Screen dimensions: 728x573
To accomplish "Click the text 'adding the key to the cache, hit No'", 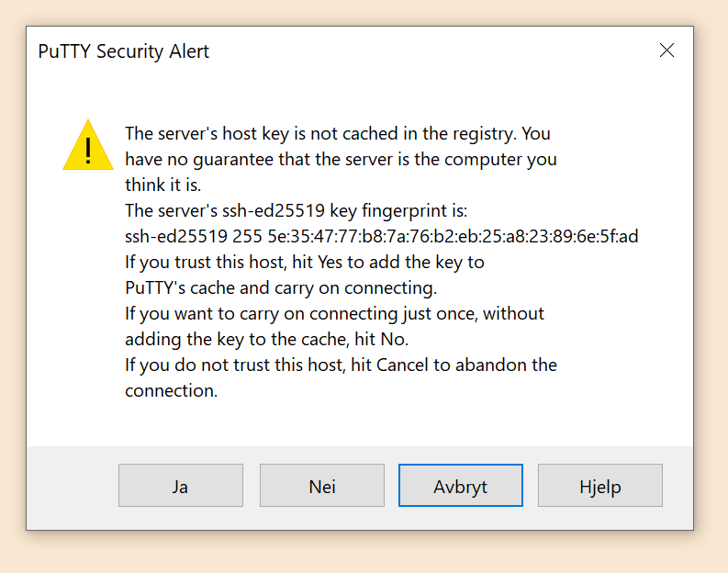I will point(266,339).
